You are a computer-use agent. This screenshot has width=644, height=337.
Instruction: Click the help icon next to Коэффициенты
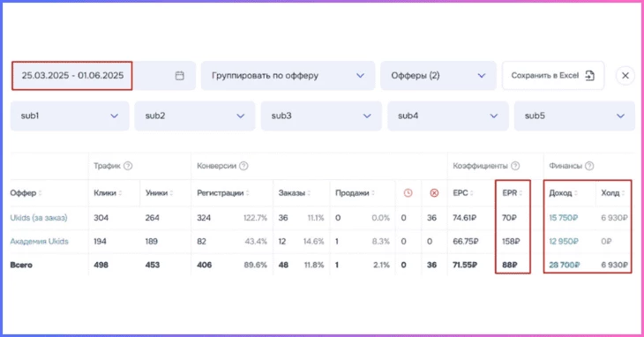[x=515, y=166]
